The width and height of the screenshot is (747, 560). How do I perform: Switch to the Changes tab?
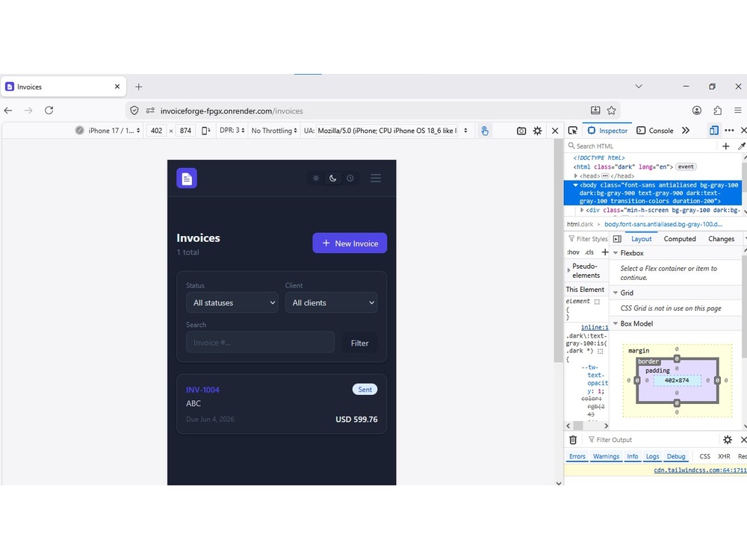coord(722,239)
